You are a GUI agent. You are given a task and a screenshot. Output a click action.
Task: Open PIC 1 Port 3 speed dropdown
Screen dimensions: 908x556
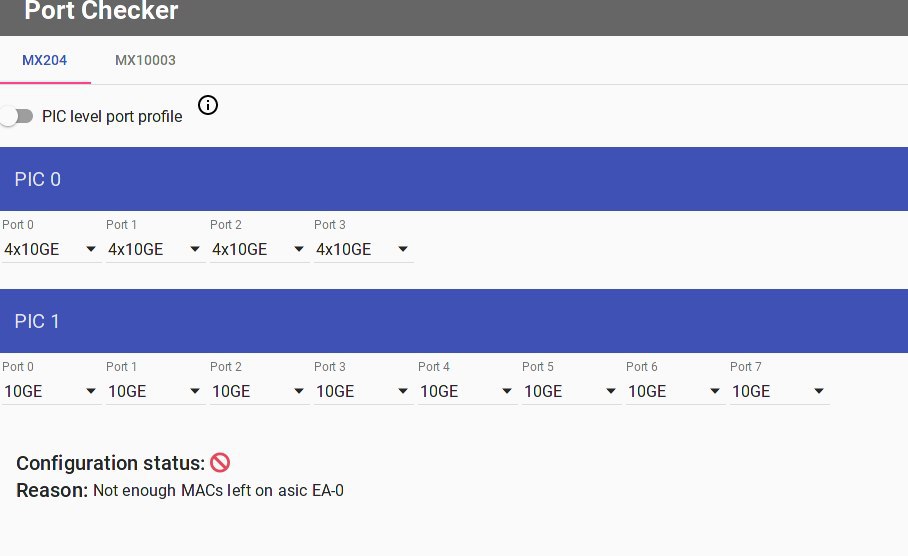point(363,391)
